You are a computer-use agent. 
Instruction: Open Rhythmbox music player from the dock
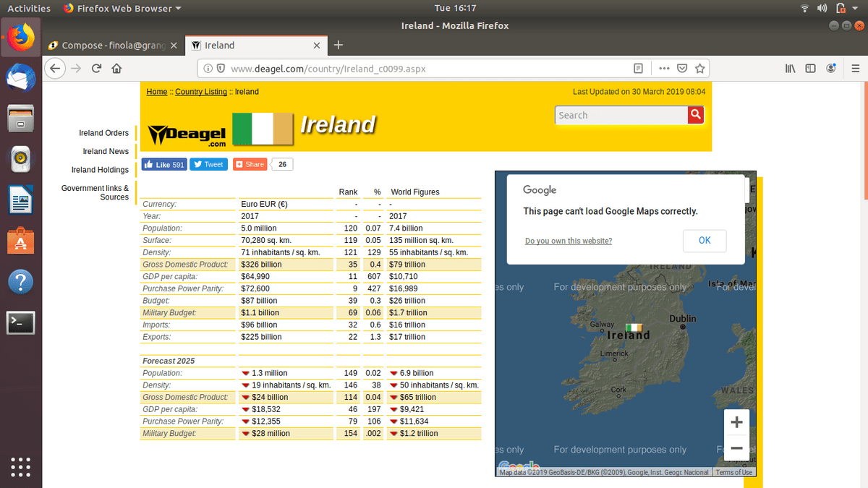[21, 158]
